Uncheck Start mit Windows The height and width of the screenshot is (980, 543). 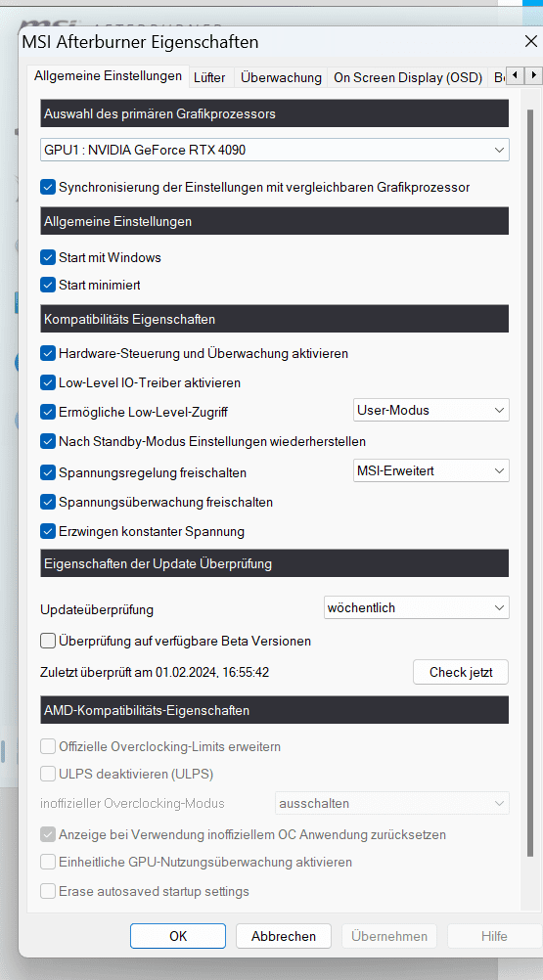[x=48, y=257]
